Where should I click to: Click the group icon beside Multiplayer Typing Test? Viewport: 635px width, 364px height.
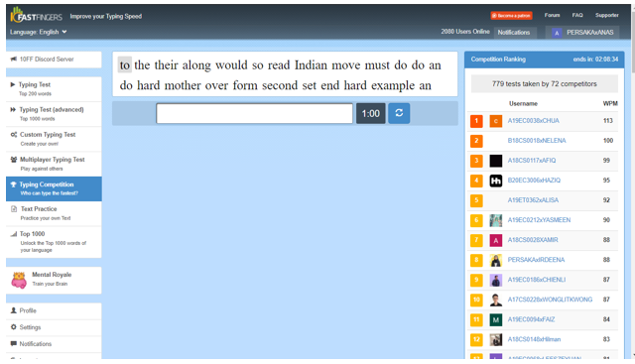tap(14, 160)
